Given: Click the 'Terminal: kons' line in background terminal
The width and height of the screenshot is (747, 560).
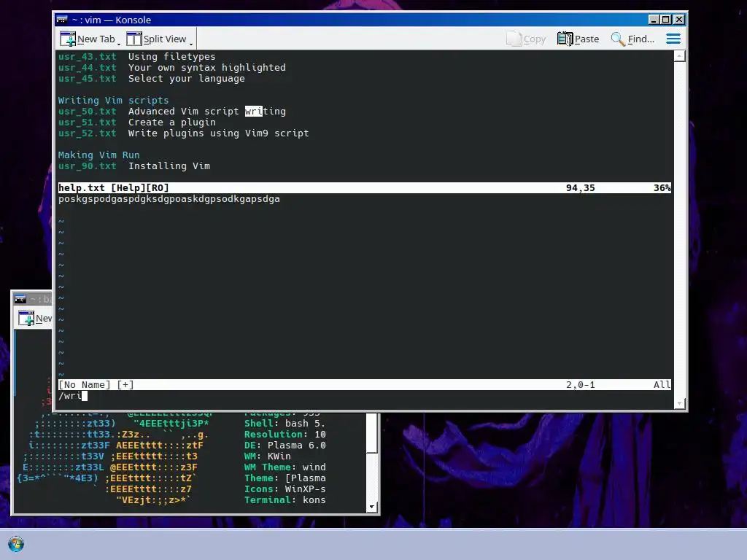Looking at the screenshot, I should point(285,500).
